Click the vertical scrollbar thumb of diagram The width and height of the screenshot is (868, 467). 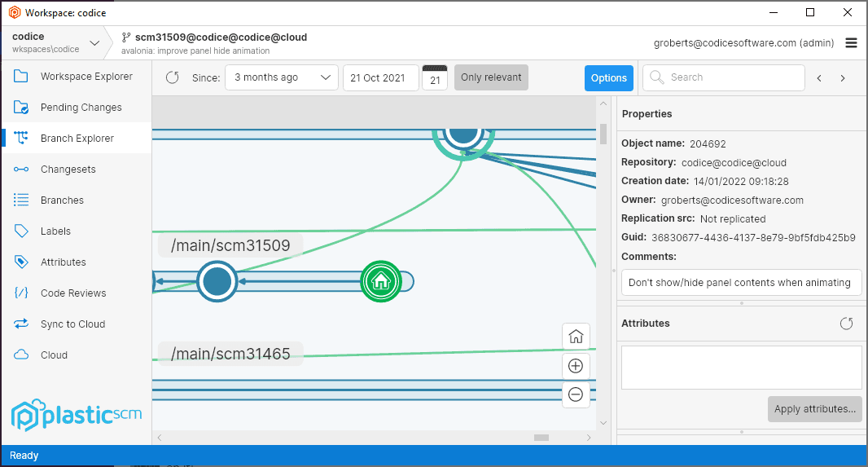[603, 134]
